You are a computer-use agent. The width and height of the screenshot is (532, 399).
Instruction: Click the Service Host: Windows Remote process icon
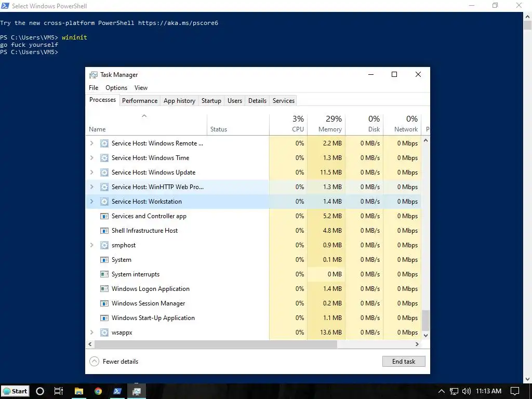click(104, 143)
